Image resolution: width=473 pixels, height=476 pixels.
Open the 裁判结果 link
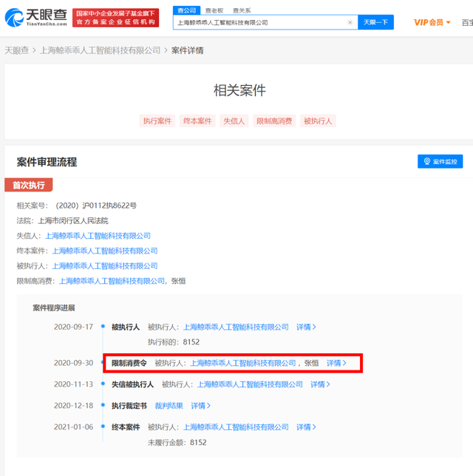pos(169,406)
